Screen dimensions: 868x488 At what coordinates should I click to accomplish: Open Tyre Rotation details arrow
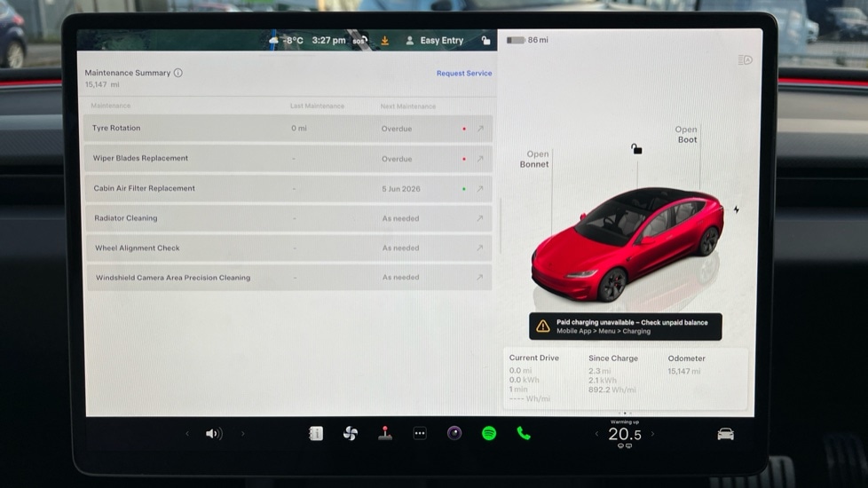pyautogui.click(x=480, y=129)
